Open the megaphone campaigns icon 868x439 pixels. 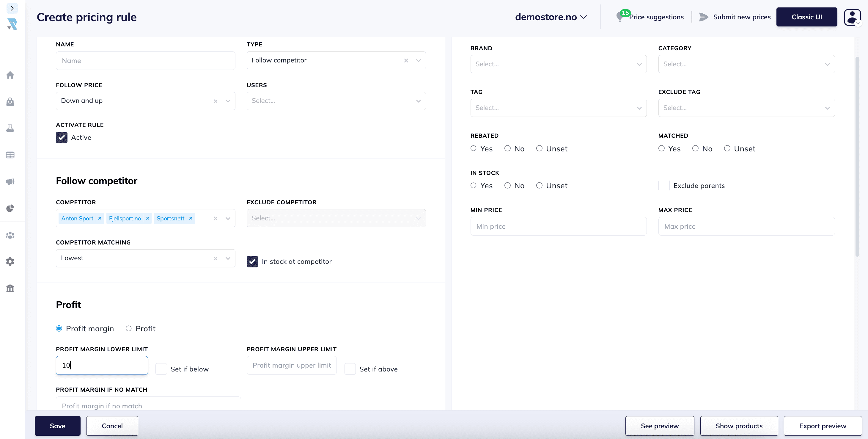pos(10,181)
